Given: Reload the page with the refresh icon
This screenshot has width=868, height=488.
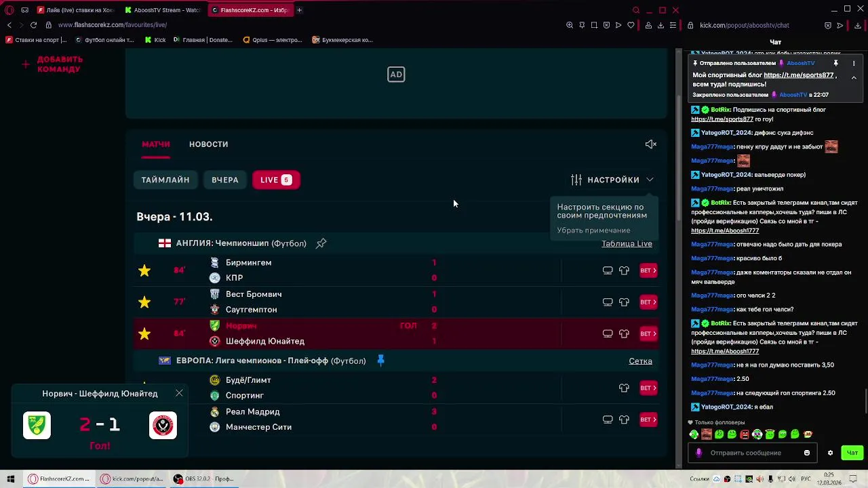Looking at the screenshot, I should point(33,25).
